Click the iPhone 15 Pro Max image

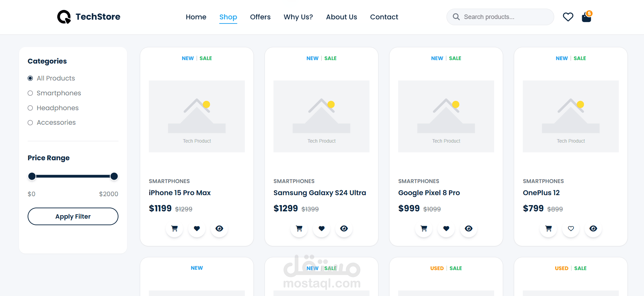click(197, 116)
